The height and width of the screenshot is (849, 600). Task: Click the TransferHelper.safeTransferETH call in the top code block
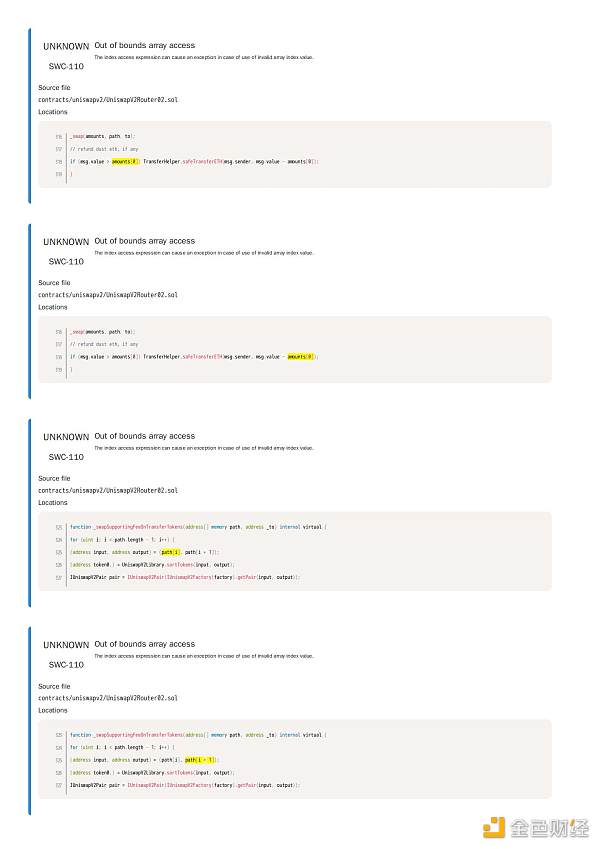183,161
